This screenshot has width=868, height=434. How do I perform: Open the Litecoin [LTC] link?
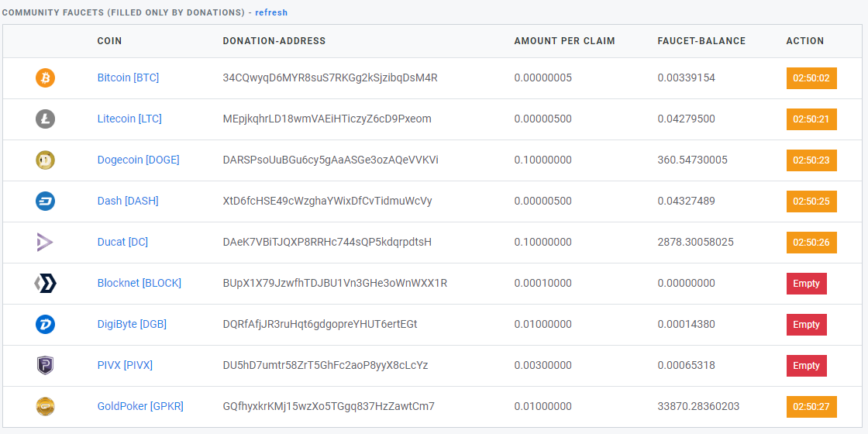(x=129, y=119)
